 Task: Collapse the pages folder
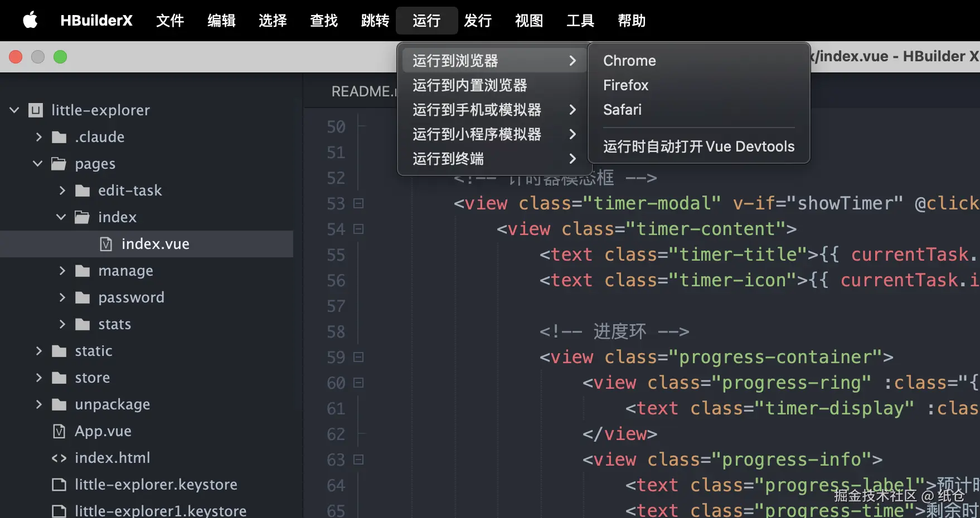[x=38, y=163]
